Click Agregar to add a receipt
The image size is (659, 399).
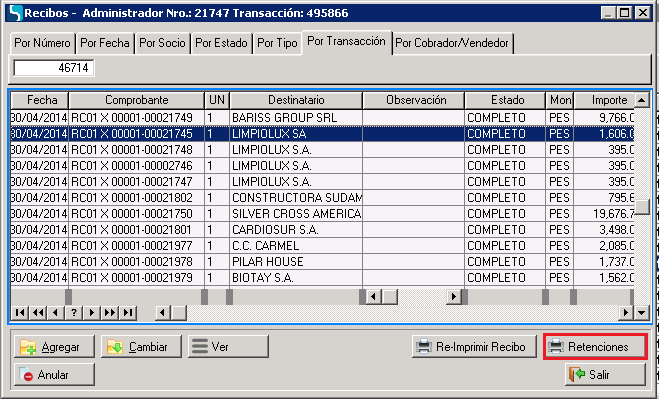pyautogui.click(x=54, y=347)
